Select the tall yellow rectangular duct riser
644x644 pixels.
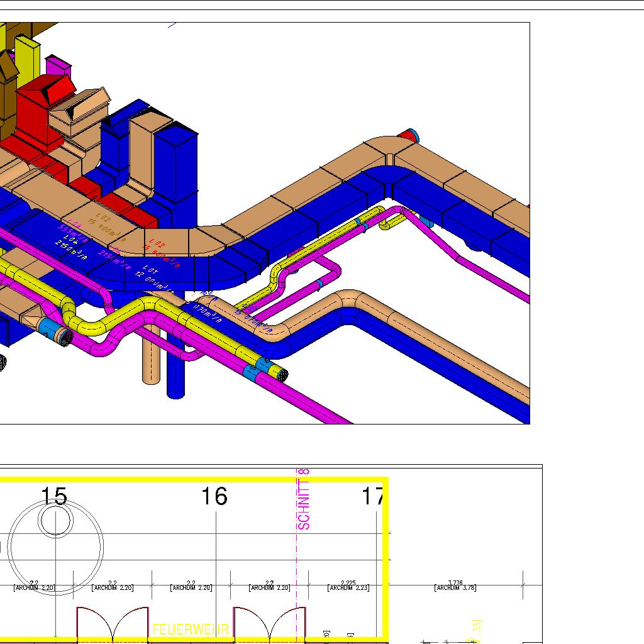(x=27, y=62)
